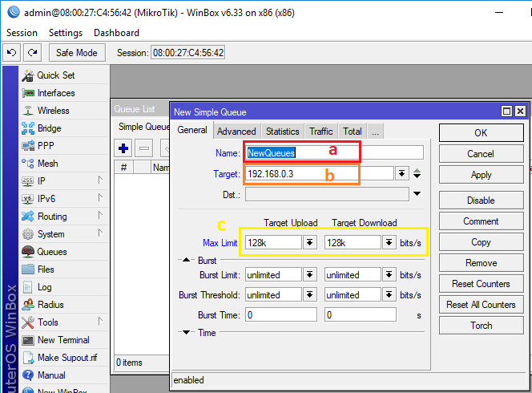Open the Bridge sidebar item
The width and height of the screenshot is (532, 393).
64,128
